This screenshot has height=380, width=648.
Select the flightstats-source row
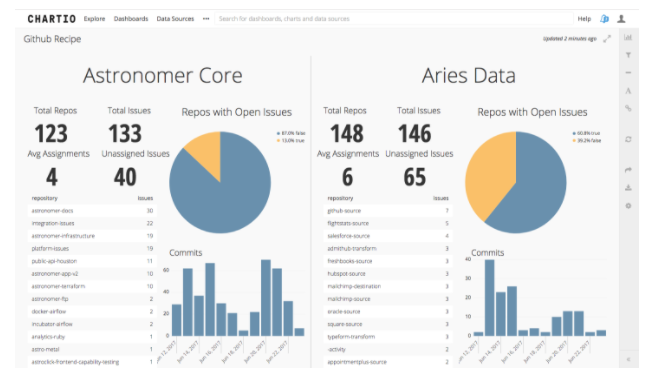(x=388, y=223)
